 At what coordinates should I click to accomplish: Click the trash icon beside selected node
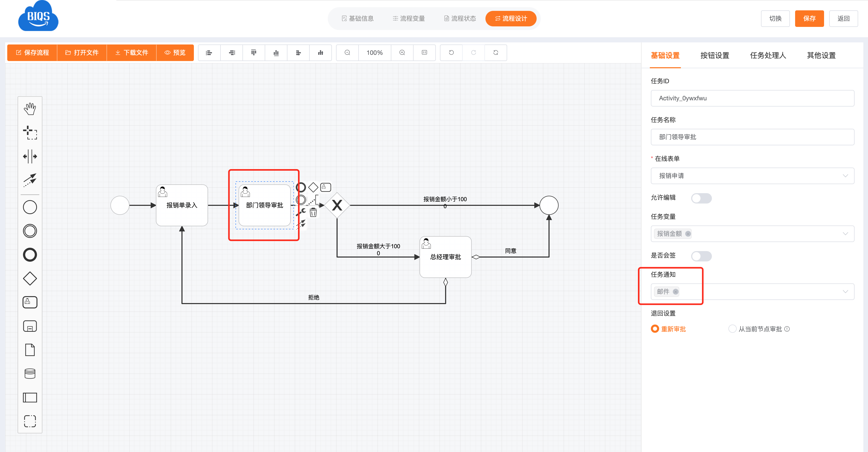tap(313, 213)
